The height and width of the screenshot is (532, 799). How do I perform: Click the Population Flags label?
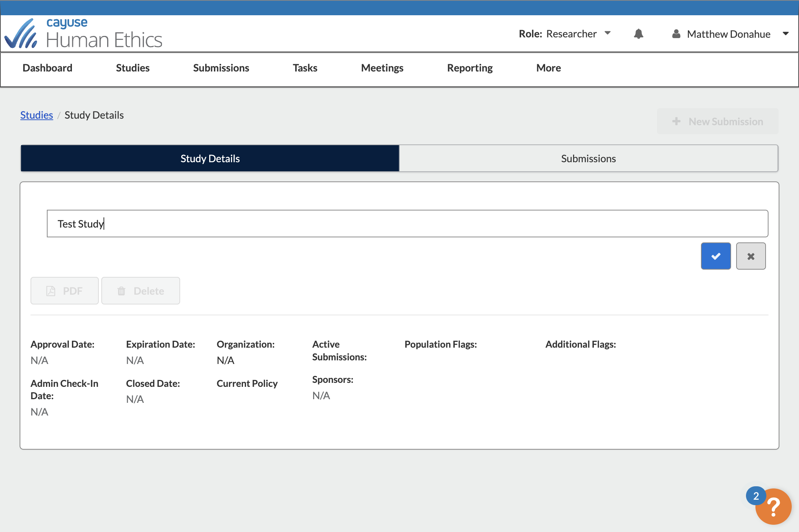tap(441, 344)
